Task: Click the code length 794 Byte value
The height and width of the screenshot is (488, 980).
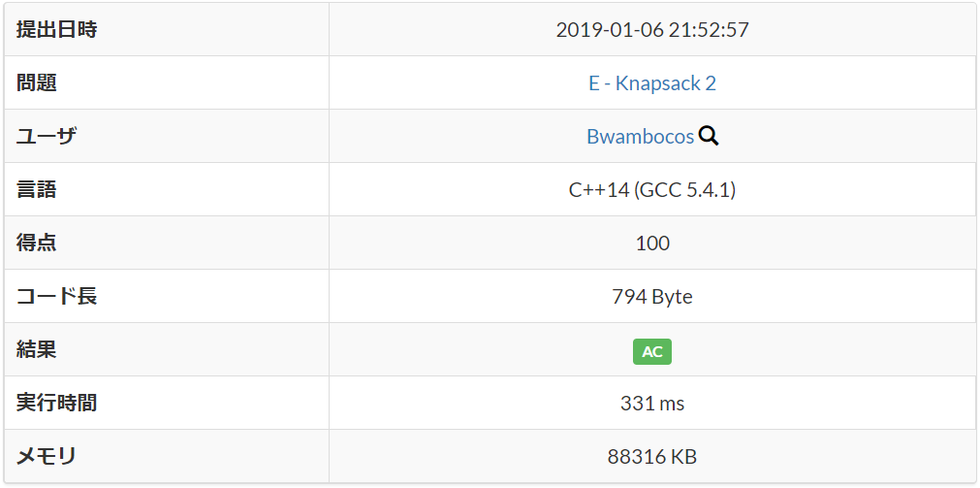Action: 651,297
